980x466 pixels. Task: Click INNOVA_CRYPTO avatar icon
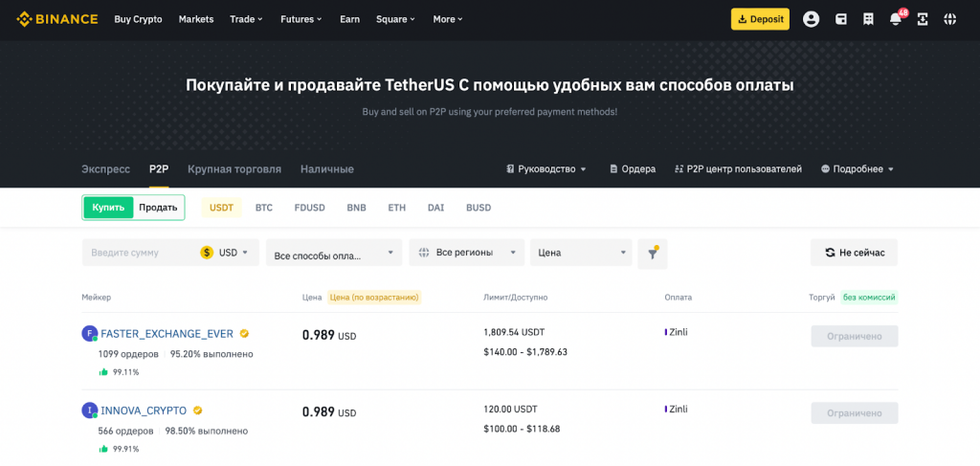tap(90, 411)
